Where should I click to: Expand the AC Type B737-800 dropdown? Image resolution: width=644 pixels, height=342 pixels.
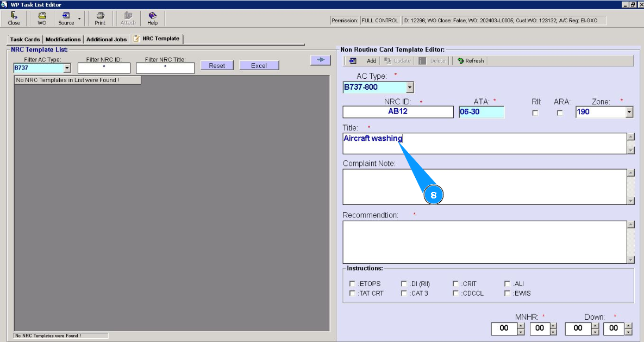(x=410, y=88)
